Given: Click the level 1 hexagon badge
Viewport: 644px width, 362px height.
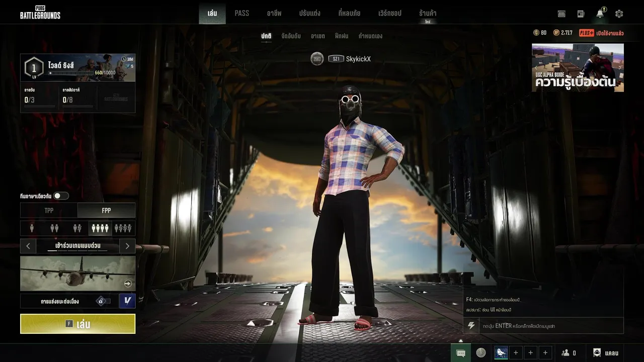Looking at the screenshot, I should 34,68.
